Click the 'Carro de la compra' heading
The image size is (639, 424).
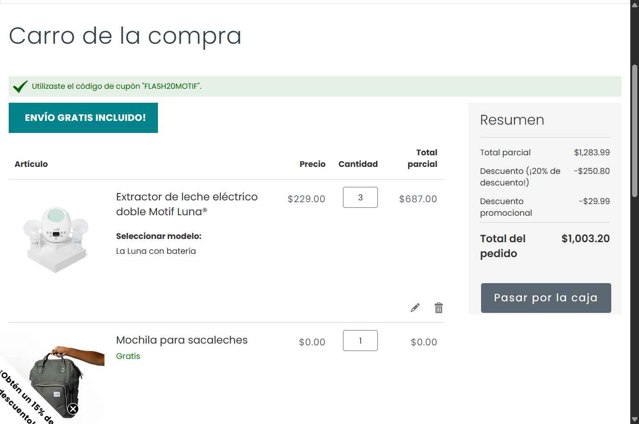point(125,36)
